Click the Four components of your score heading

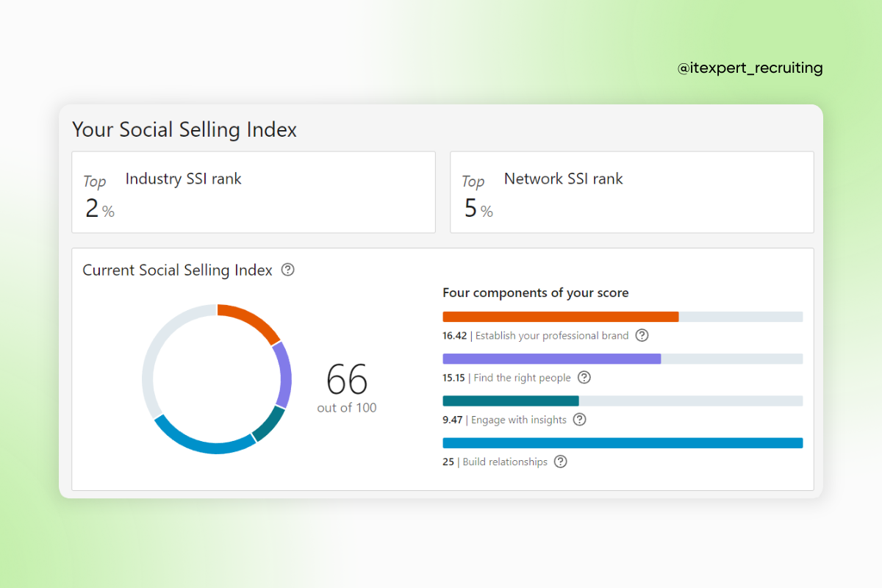535,293
